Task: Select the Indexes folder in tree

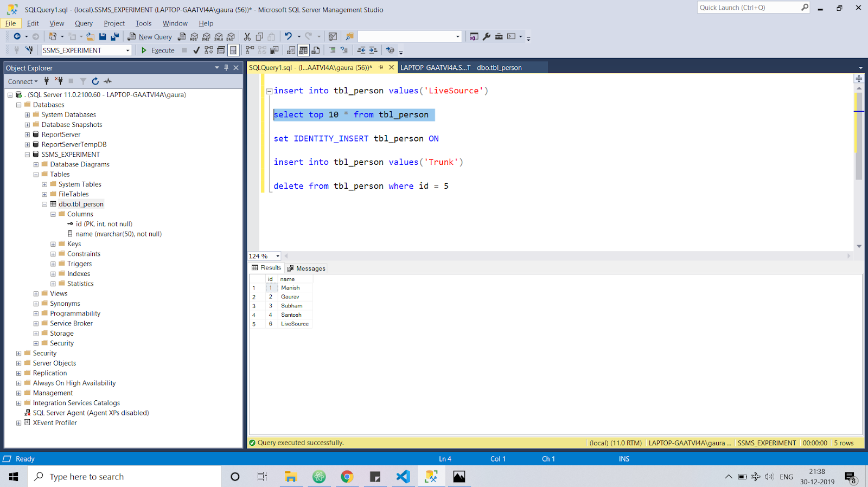Action: point(78,274)
